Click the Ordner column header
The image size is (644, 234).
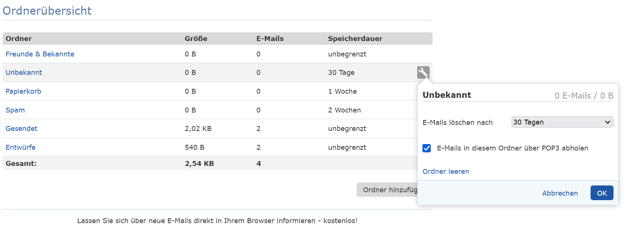[19, 39]
